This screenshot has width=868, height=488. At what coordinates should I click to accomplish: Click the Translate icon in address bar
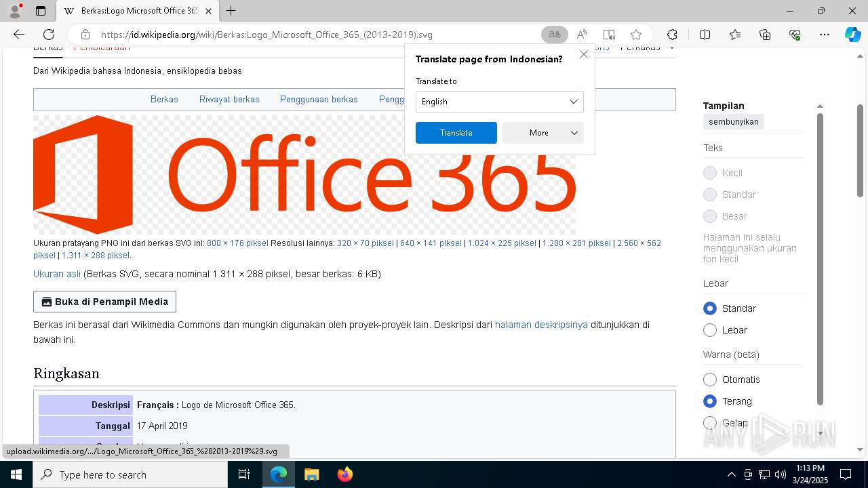tap(554, 35)
